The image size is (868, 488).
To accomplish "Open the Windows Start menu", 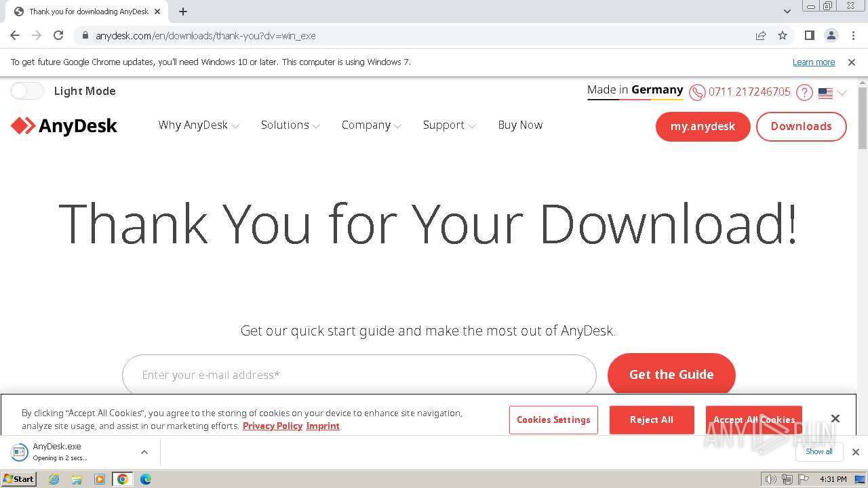I will 19,479.
